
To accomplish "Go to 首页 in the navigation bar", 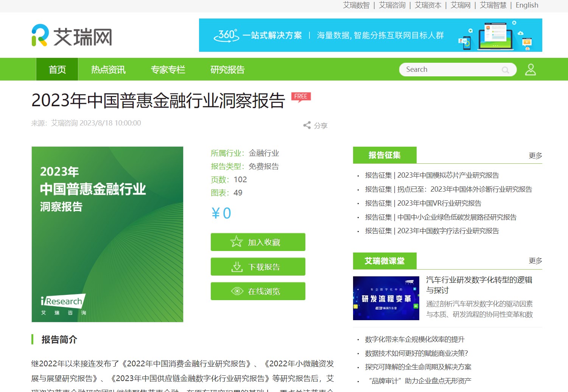I will pyautogui.click(x=57, y=70).
